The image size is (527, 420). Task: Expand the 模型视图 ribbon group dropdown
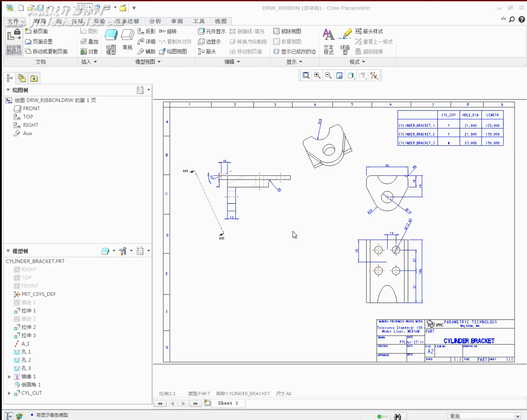point(148,62)
